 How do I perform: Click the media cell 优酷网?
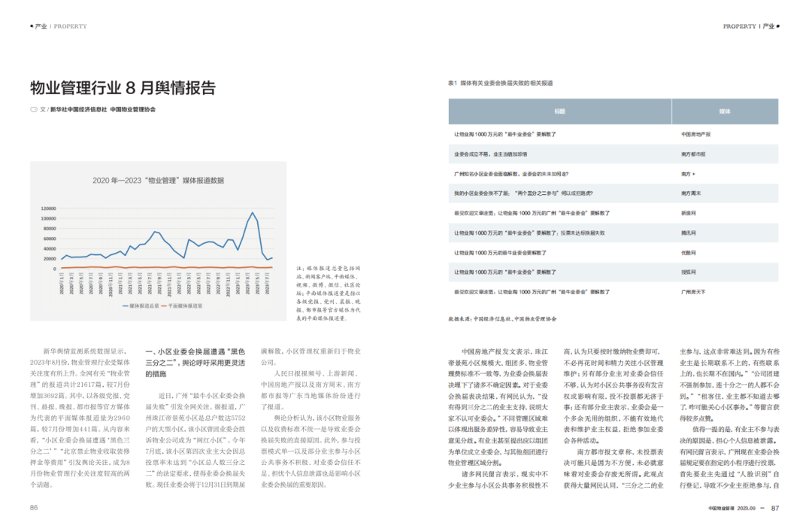[688, 253]
